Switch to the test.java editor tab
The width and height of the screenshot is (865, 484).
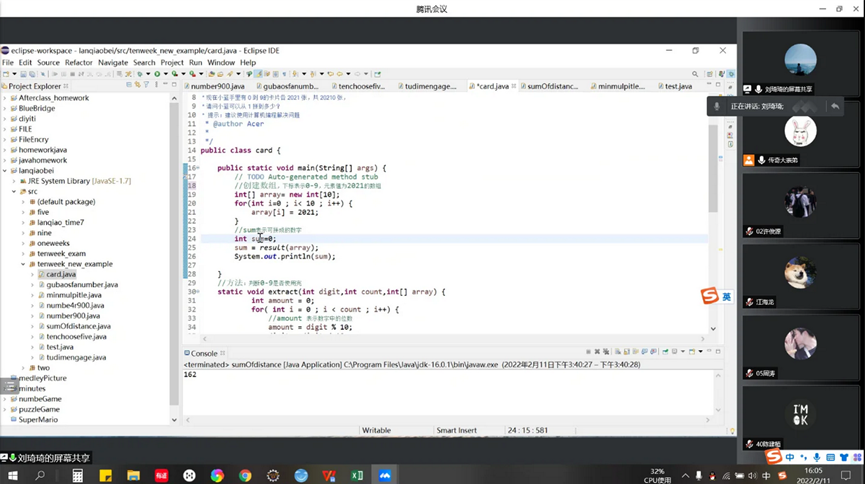pyautogui.click(x=677, y=86)
